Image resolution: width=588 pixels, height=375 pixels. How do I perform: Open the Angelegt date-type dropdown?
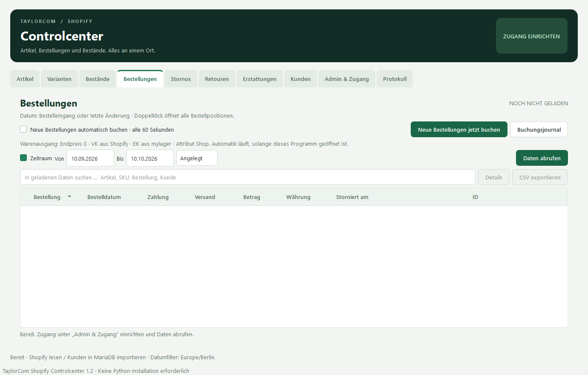pyautogui.click(x=197, y=158)
